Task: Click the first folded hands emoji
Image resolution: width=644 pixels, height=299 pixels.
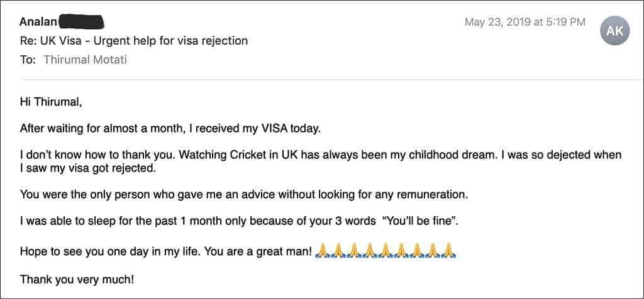Action: click(322, 251)
